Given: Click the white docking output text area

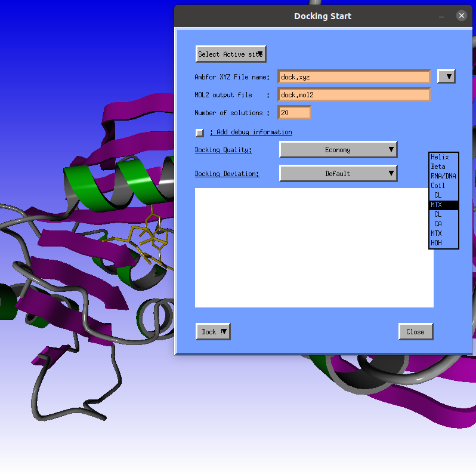Looking at the screenshot, I should click(x=314, y=248).
